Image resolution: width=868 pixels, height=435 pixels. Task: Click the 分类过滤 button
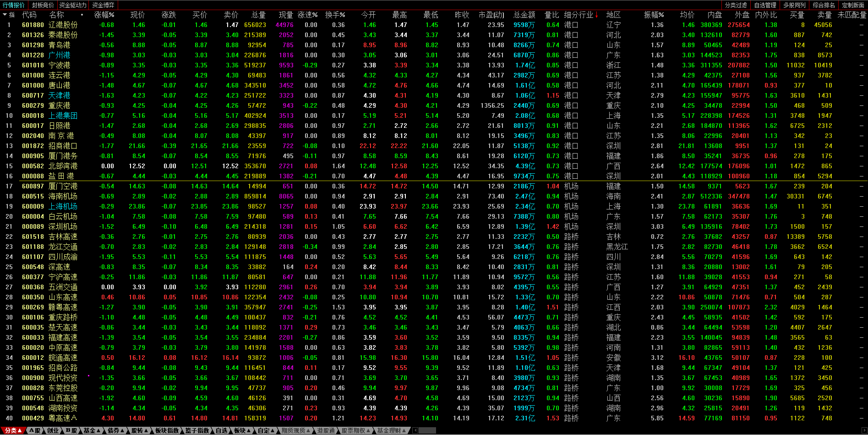point(736,5)
